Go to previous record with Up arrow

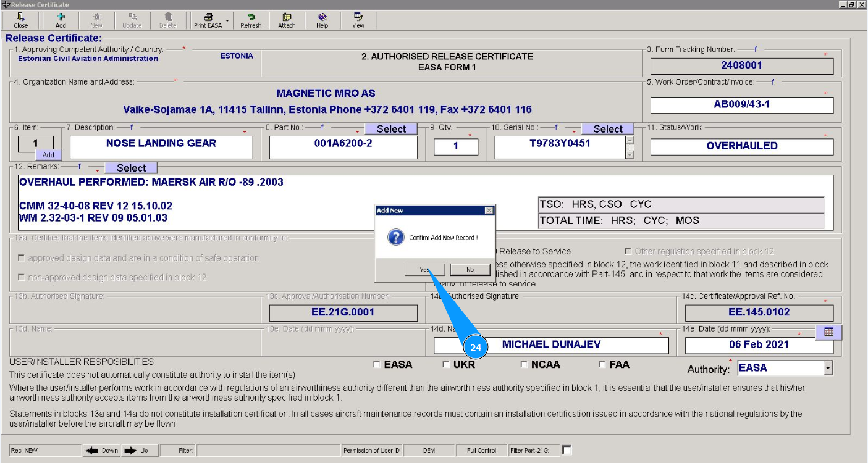140,451
